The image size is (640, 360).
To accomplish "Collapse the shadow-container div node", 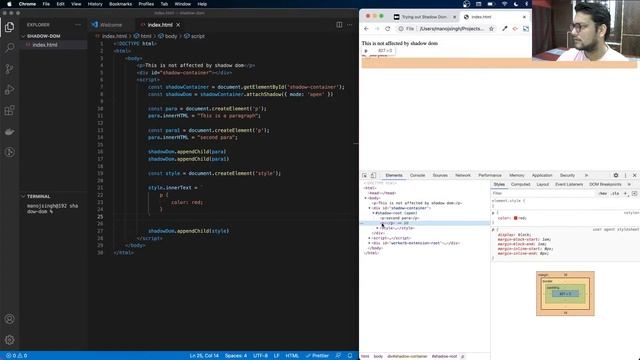I will (x=370, y=208).
